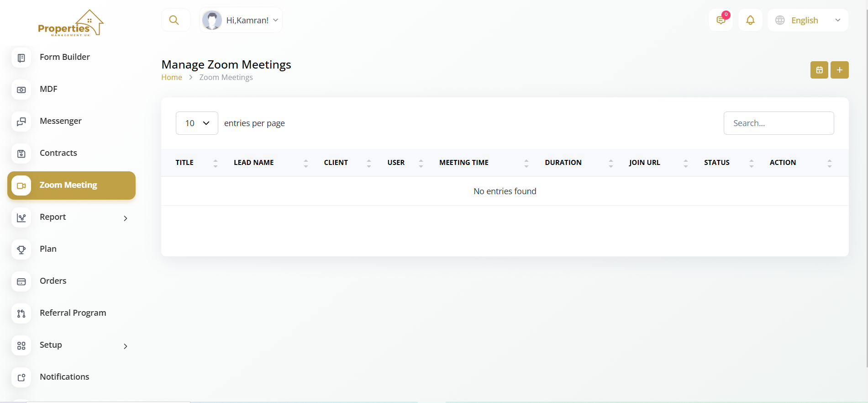This screenshot has height=403, width=868.
Task: Open the Referral Program menu item
Action: click(x=73, y=313)
